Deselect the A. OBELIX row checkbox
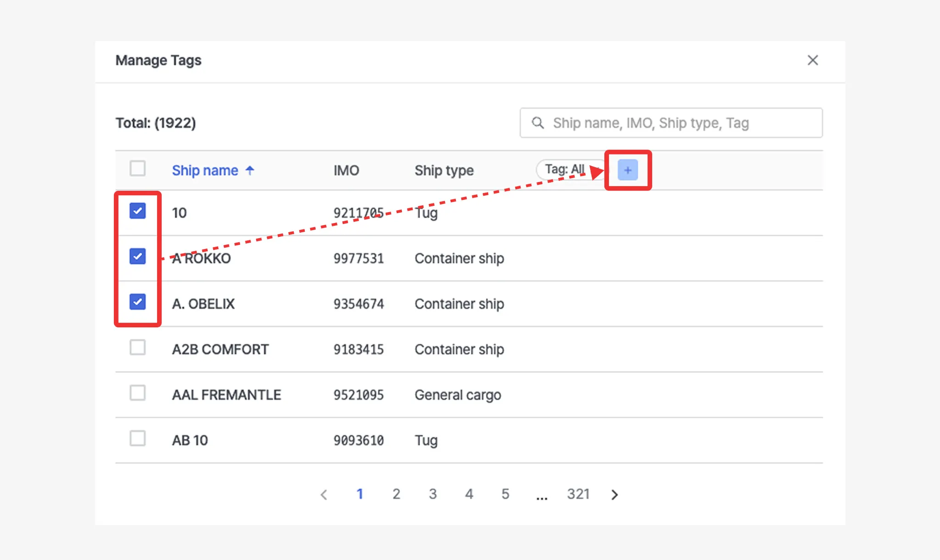 [x=138, y=302]
